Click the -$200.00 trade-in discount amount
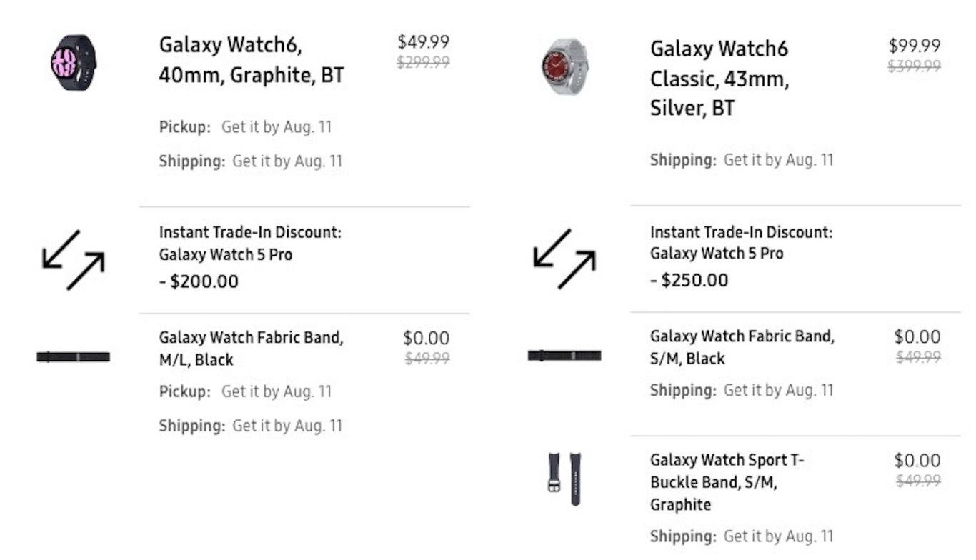Image resolution: width=976 pixels, height=560 pixels. point(199,281)
